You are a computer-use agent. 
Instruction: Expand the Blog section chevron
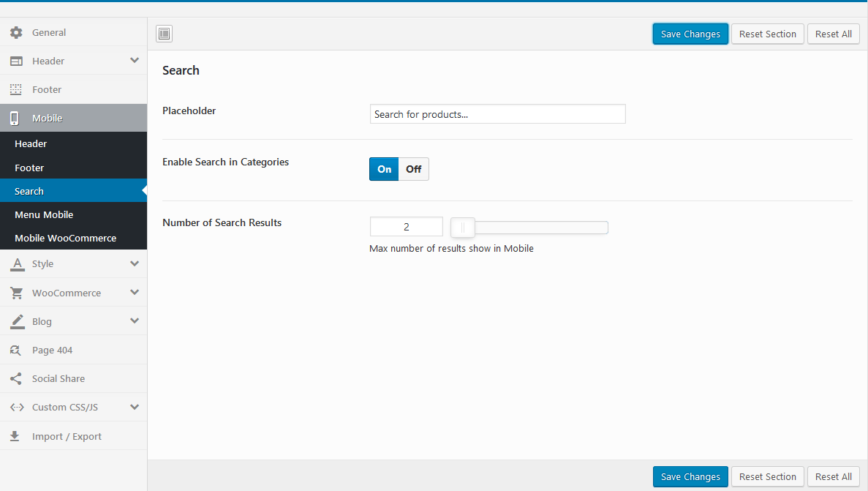point(135,321)
